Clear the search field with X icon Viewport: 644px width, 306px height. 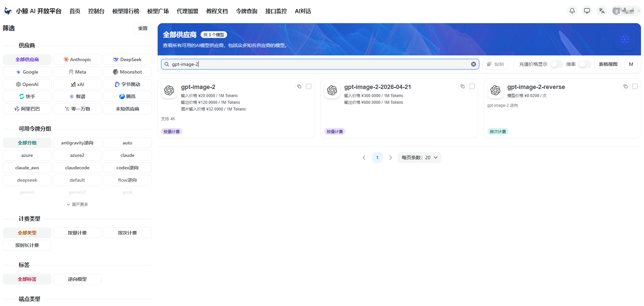[474, 64]
